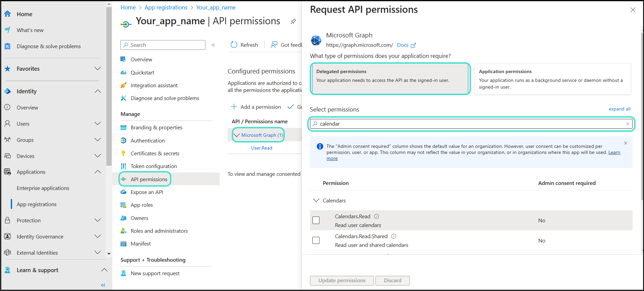
Task: Click the Protection lock icon
Action: [7, 220]
